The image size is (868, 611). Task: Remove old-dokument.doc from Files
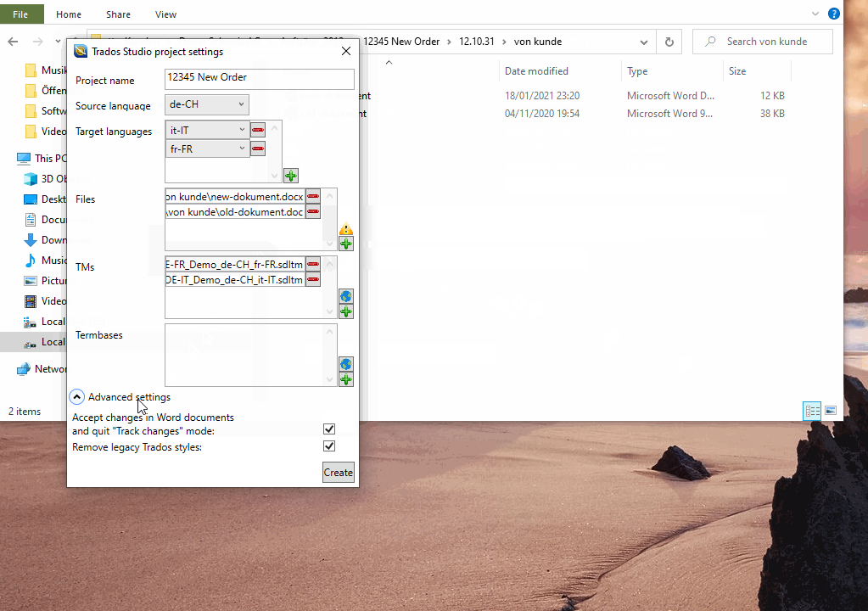(313, 212)
